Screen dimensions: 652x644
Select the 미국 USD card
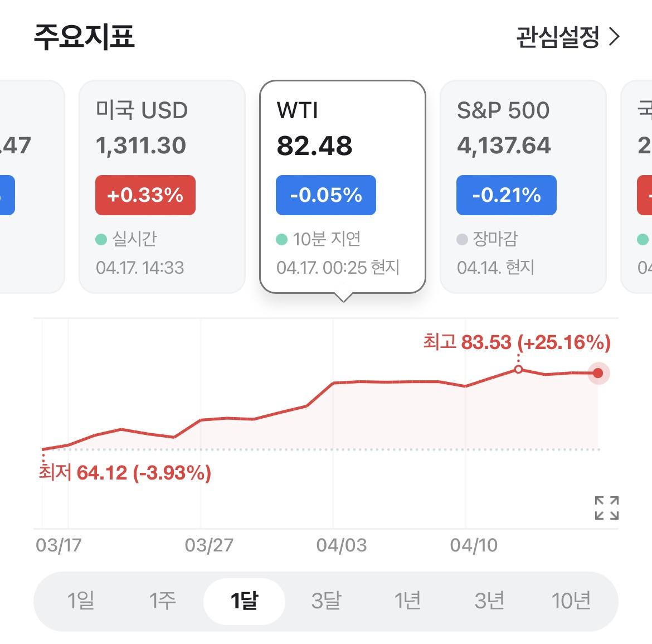pos(162,187)
